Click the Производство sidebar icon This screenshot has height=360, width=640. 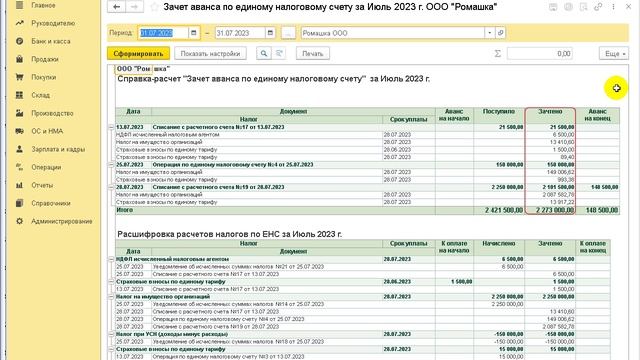(19, 113)
